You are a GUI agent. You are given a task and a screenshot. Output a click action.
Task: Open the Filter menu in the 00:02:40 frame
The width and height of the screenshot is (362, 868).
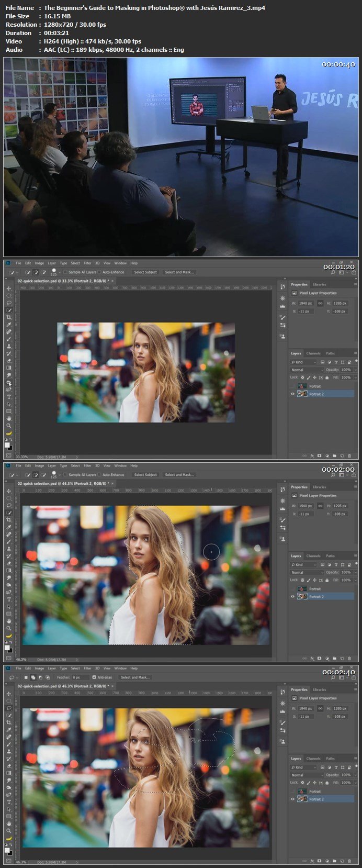point(87,668)
